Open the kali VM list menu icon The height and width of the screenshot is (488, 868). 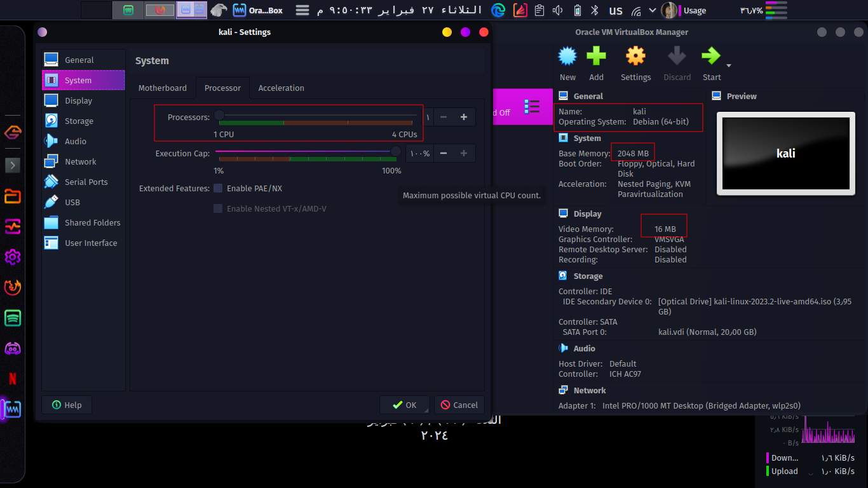[x=532, y=107]
